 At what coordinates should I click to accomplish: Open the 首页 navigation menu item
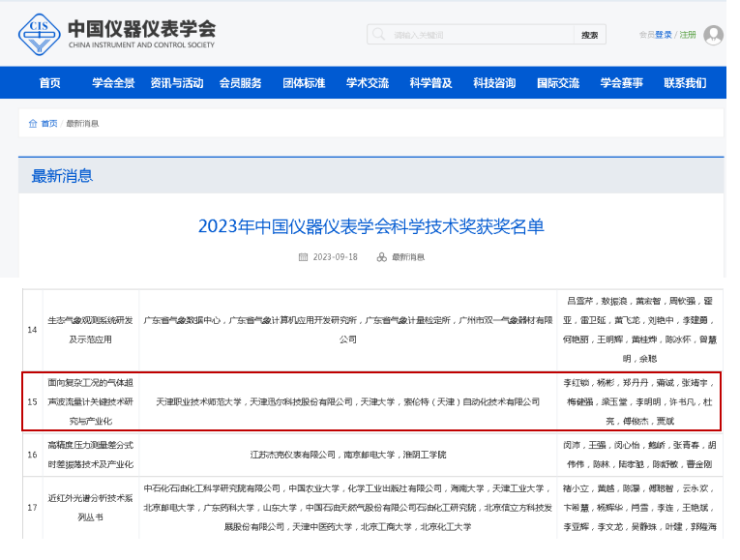pyautogui.click(x=49, y=83)
